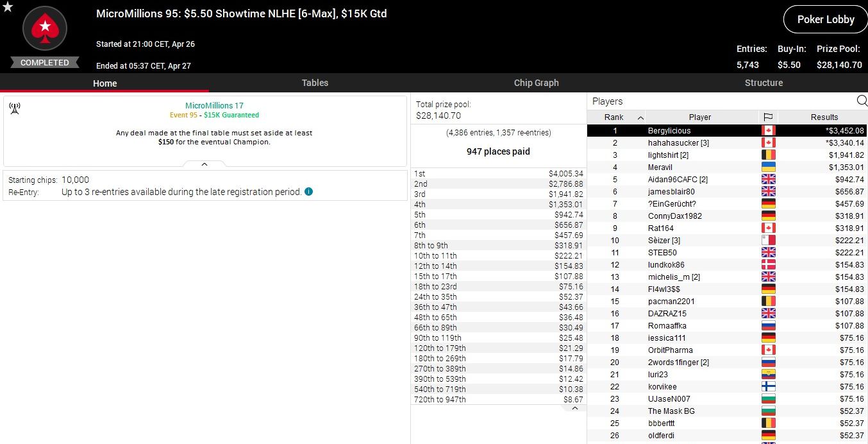This screenshot has height=444, width=868.
Task: Click the favorite star icon
Action: (x=8, y=7)
